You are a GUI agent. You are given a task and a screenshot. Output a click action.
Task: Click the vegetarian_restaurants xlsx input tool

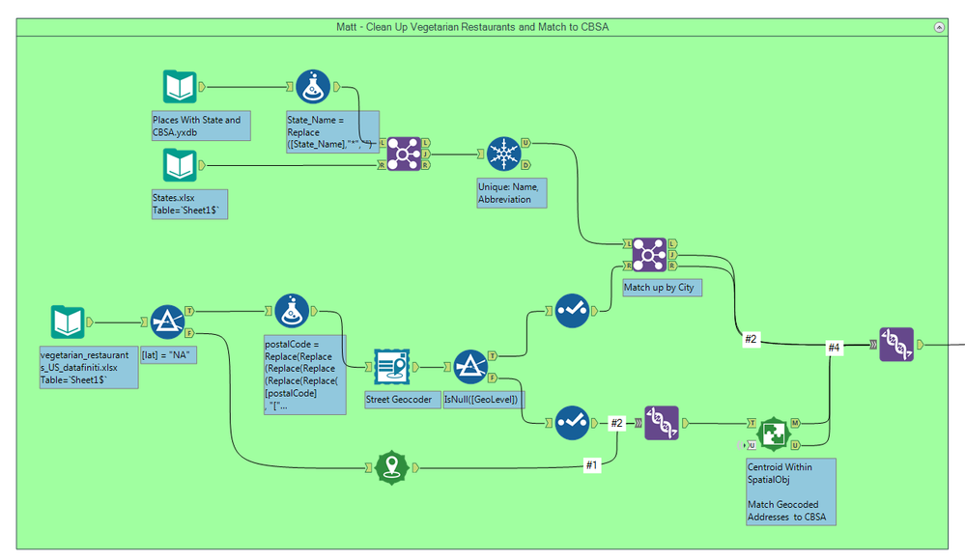pos(68,322)
